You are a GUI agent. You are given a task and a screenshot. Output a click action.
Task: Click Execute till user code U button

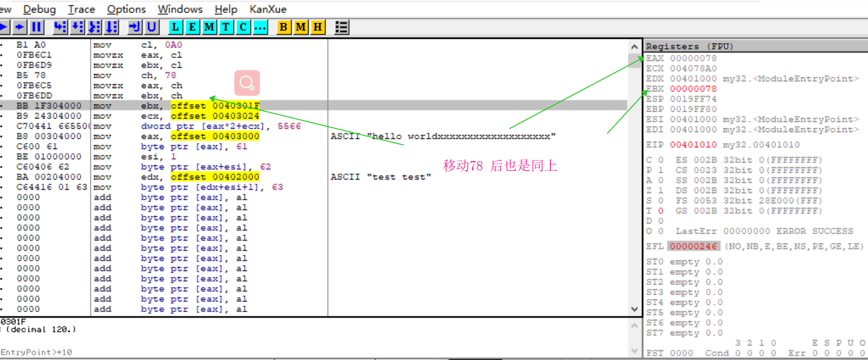click(x=152, y=27)
